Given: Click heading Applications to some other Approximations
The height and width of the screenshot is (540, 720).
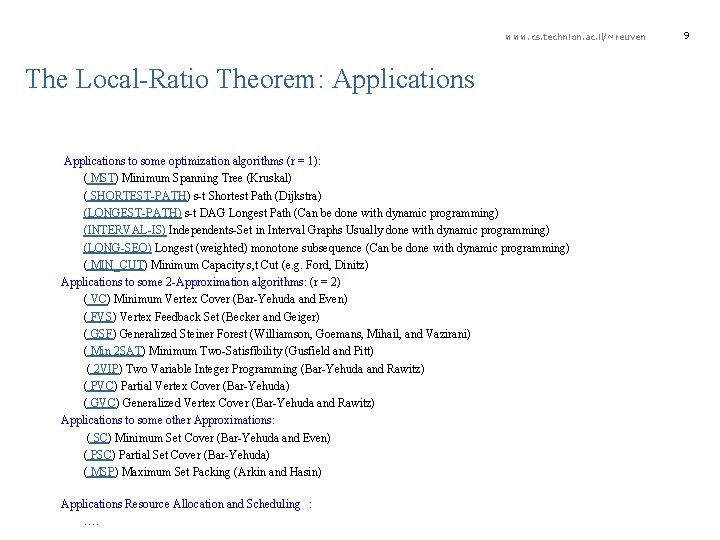Looking at the screenshot, I should coord(168,420).
